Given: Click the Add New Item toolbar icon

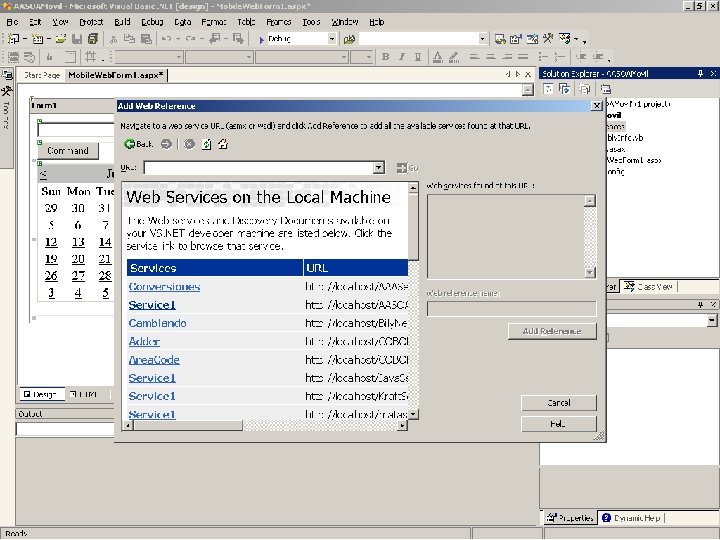Looking at the screenshot, I should tap(38, 39).
